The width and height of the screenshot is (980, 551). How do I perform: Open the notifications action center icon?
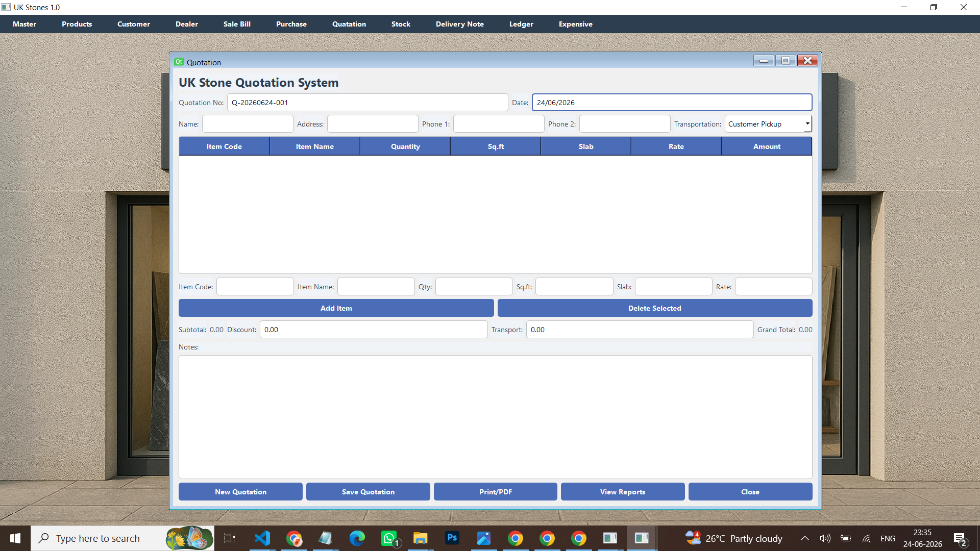pos(960,538)
